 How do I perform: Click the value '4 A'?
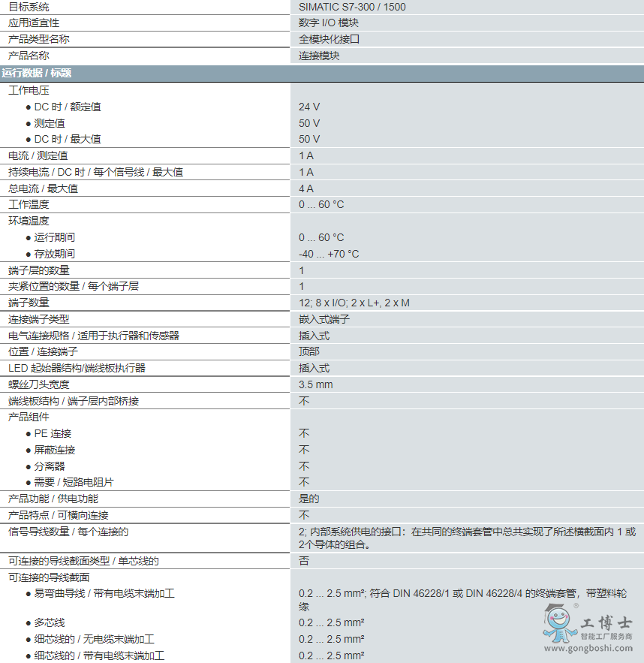pyautogui.click(x=306, y=188)
